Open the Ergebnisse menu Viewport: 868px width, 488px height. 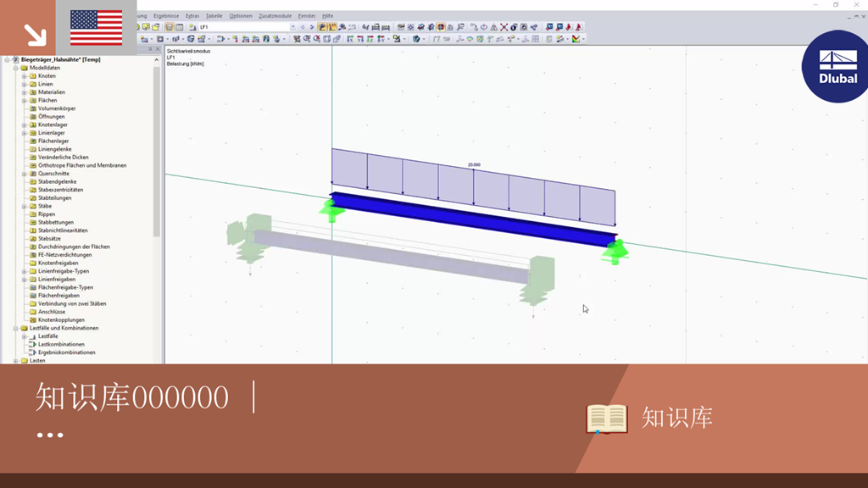pos(166,16)
